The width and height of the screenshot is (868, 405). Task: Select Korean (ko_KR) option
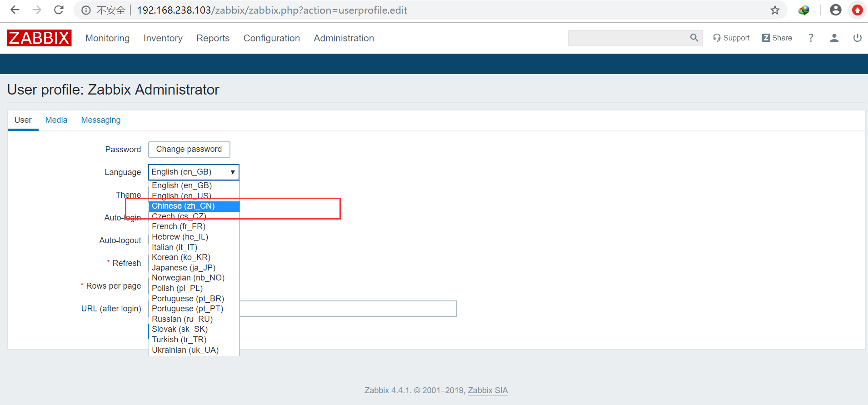click(194, 257)
